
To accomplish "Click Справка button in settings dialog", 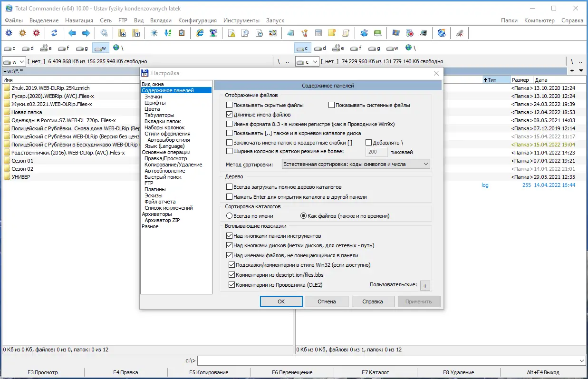I will 373,301.
